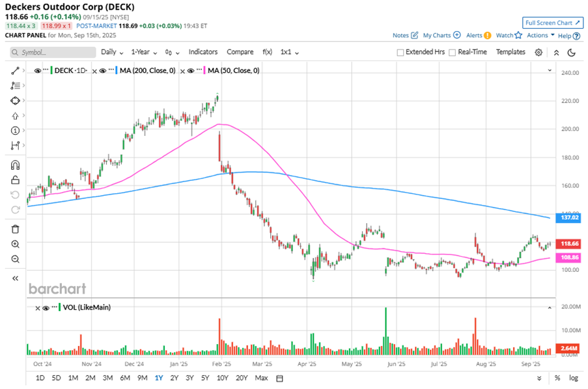588x389 pixels.
Task: Select the 1D range tab
Action: [40, 378]
